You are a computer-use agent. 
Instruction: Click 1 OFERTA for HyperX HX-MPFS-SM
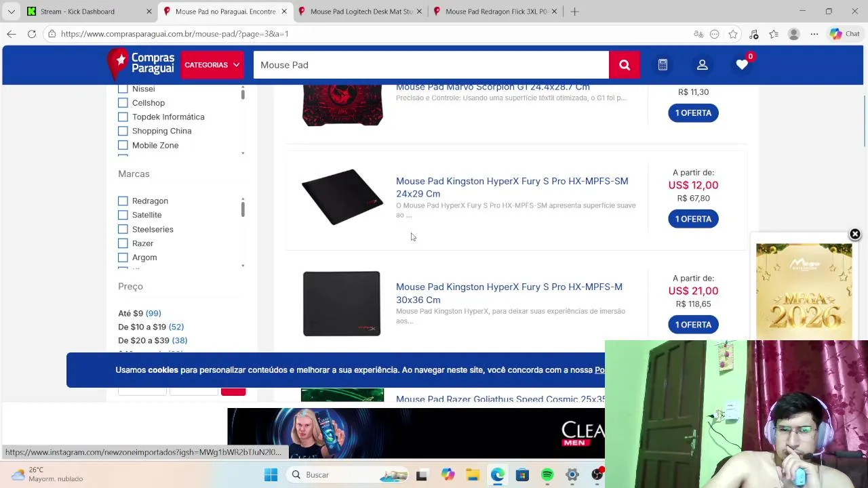coord(693,219)
